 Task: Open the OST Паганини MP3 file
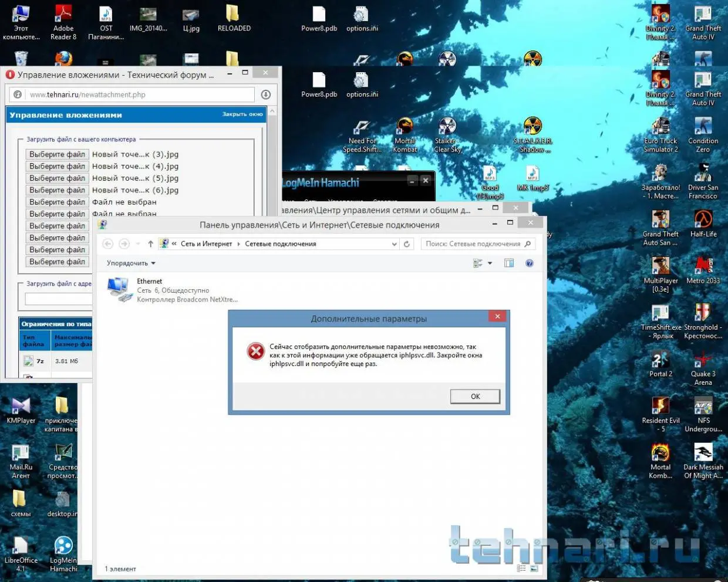(106, 22)
